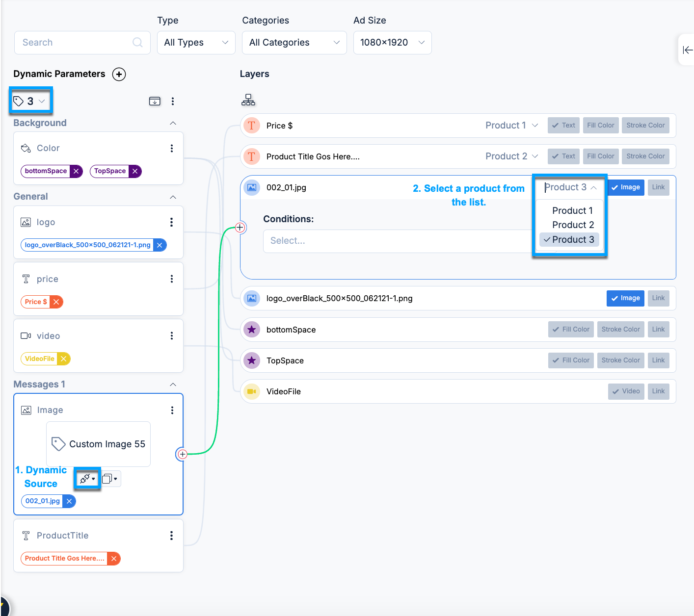Add a new dynamic parameter with plus icon

click(119, 74)
